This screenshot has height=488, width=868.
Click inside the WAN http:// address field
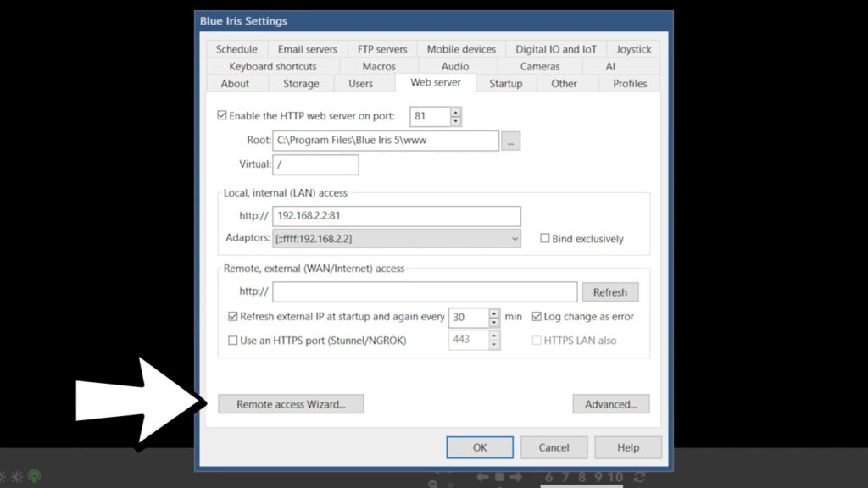(424, 291)
